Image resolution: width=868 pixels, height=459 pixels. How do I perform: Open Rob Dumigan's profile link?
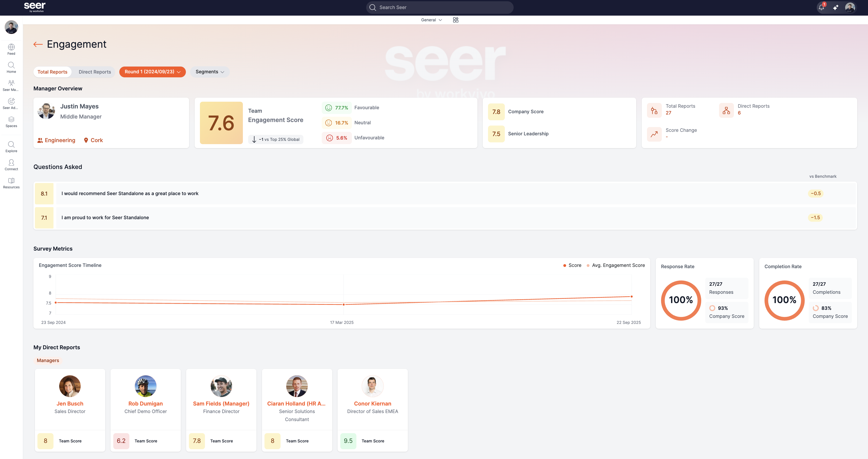coord(146,404)
